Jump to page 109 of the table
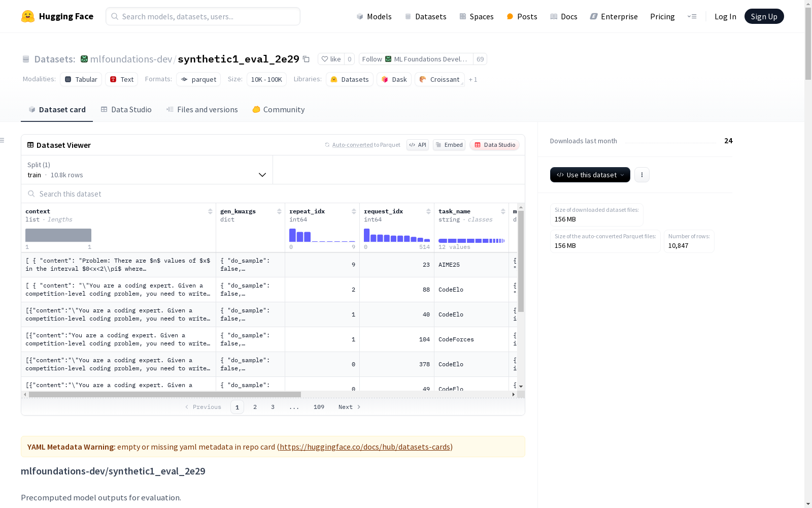 coord(319,407)
